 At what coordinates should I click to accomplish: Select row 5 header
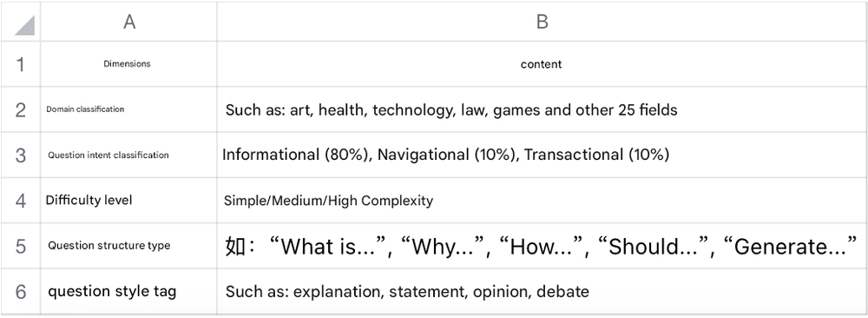tap(21, 246)
